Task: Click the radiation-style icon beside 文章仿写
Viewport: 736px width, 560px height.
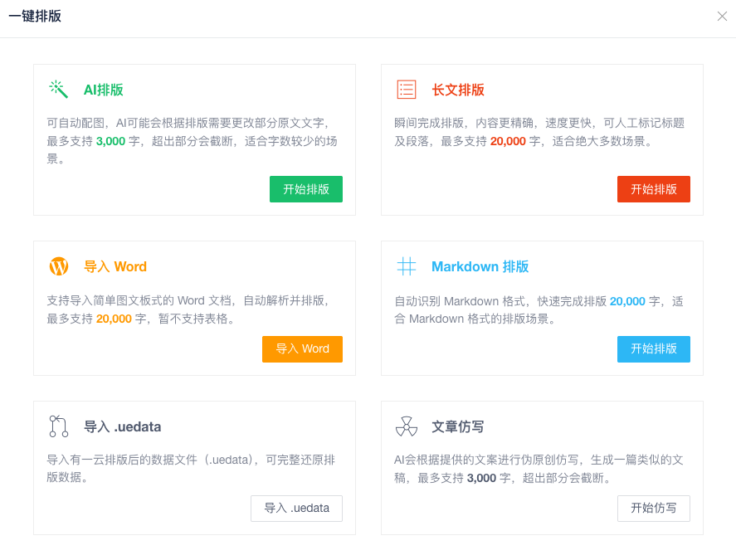Action: pos(406,426)
